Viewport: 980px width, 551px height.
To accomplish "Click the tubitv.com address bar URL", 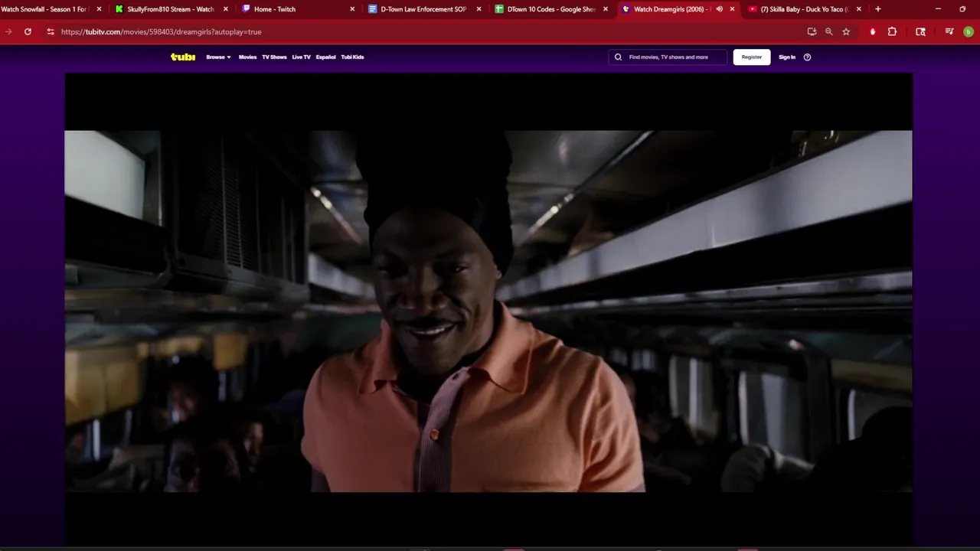I will click(161, 31).
